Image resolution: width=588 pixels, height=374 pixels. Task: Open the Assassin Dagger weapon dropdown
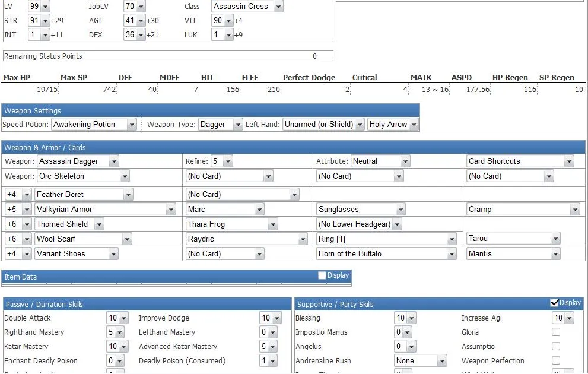78,161
